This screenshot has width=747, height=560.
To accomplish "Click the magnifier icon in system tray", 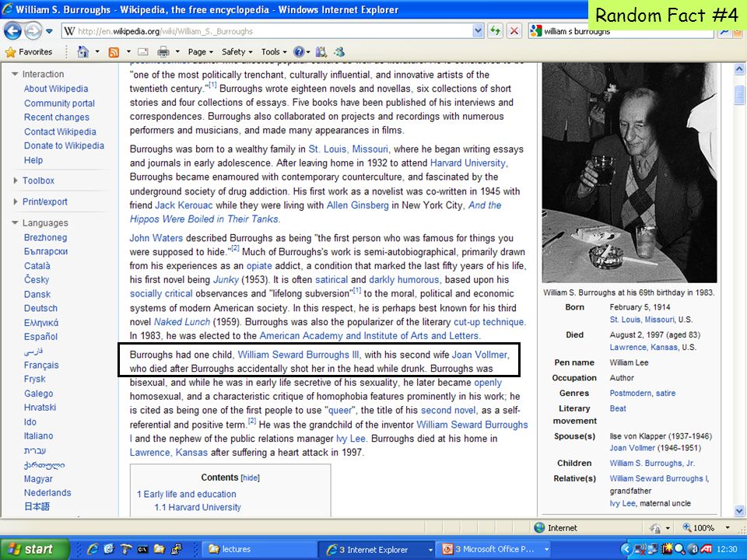I will click(680, 550).
